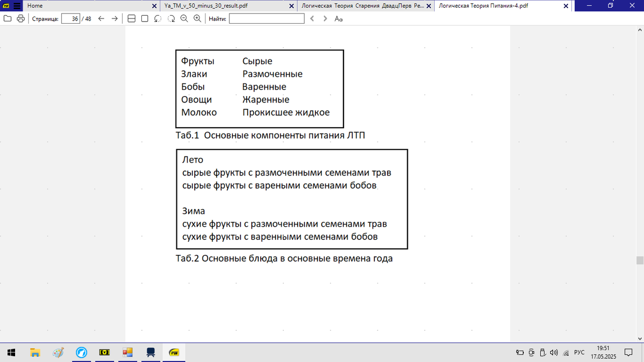The image size is (644, 362).
Task: Click the yellow PDF viewer taskbar icon
Action: point(174,352)
